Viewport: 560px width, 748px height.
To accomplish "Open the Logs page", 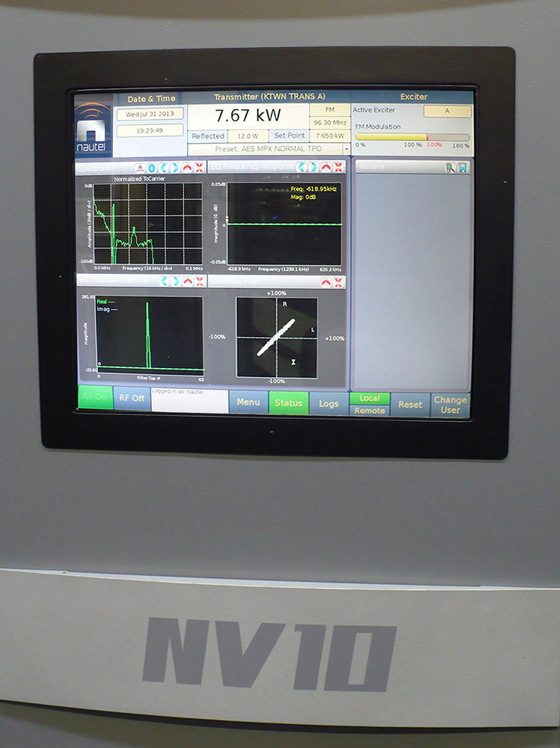I will [329, 404].
